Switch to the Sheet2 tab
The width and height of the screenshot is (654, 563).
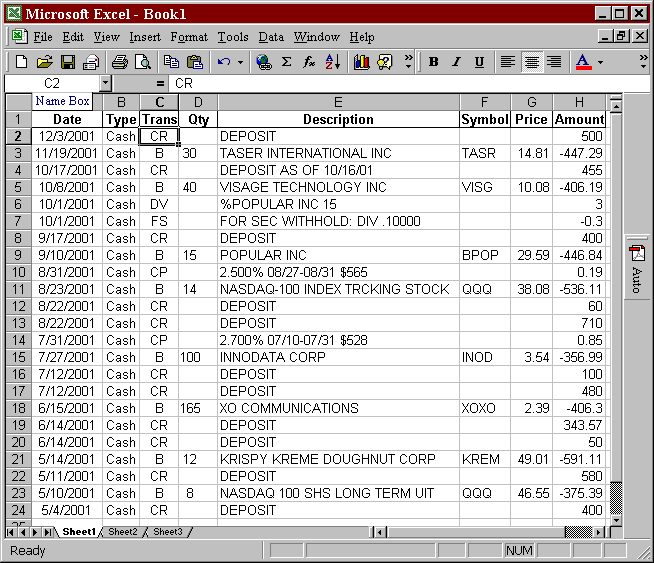[123, 532]
